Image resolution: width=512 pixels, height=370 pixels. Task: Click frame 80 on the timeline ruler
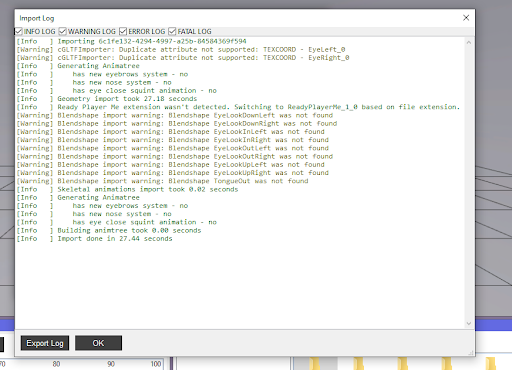coord(56,364)
